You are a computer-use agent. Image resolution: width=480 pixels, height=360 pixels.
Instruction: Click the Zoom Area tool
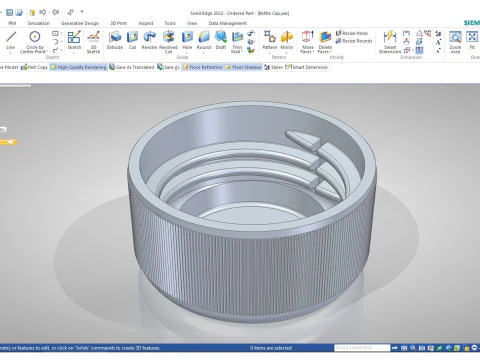pyautogui.click(x=455, y=42)
